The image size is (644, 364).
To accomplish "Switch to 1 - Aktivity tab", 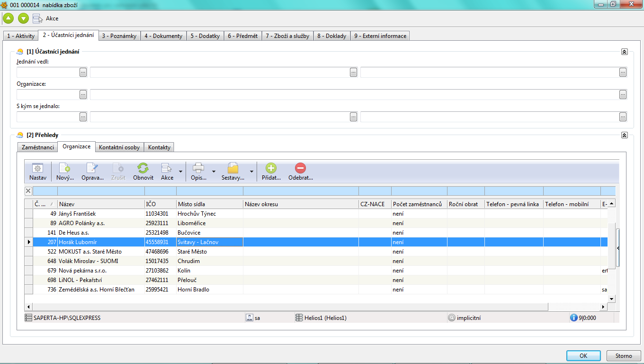I will [x=21, y=36].
